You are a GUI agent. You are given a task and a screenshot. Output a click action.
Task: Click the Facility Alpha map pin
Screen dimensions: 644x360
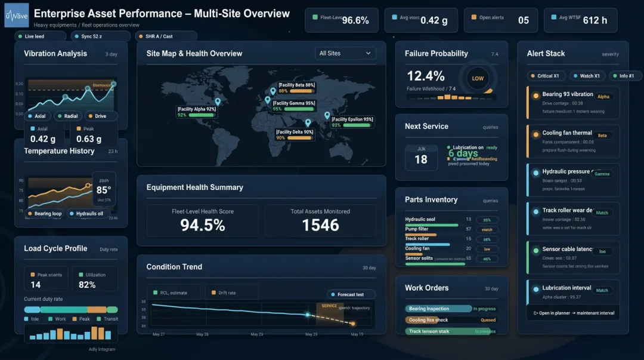click(x=218, y=101)
